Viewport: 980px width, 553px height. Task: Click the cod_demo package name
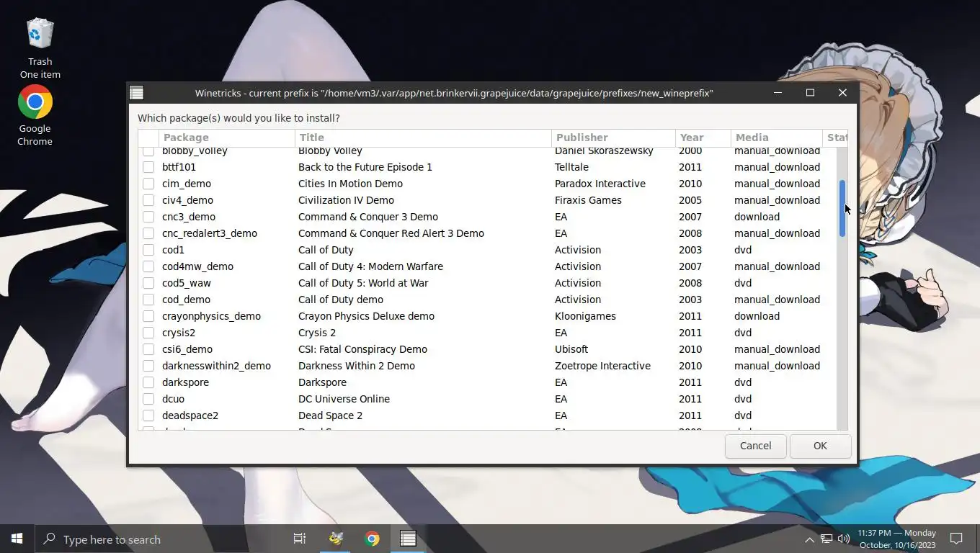click(186, 300)
